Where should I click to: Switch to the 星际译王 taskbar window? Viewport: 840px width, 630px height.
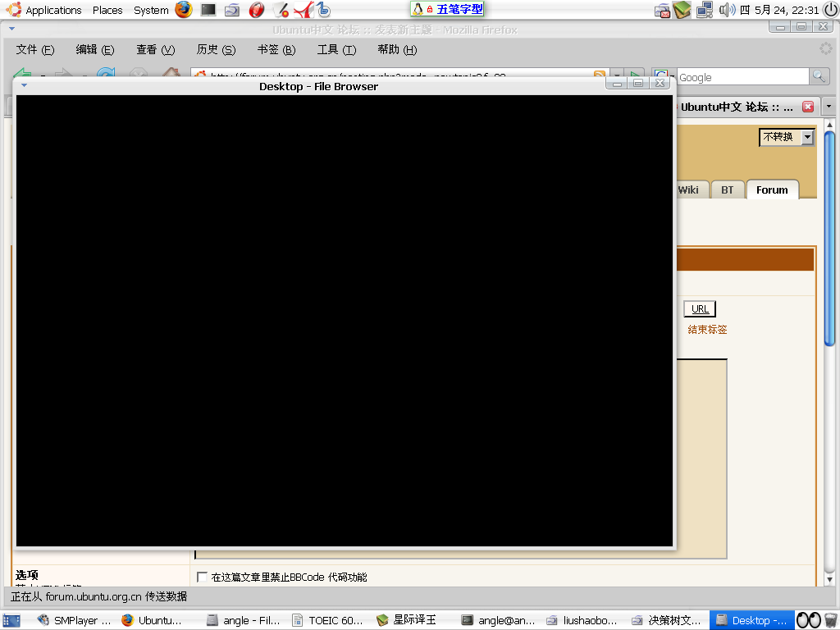[x=407, y=620]
